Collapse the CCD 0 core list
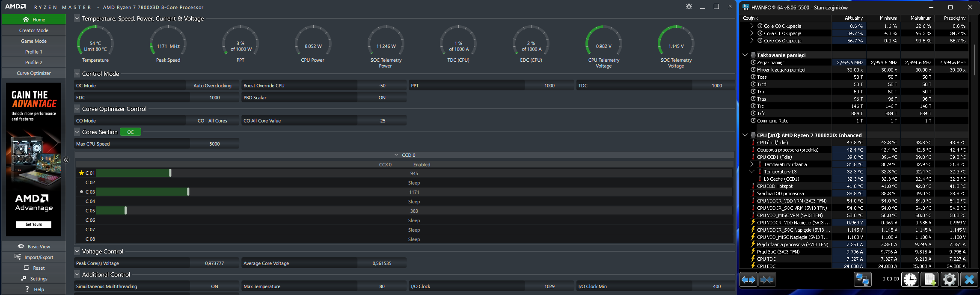 396,155
